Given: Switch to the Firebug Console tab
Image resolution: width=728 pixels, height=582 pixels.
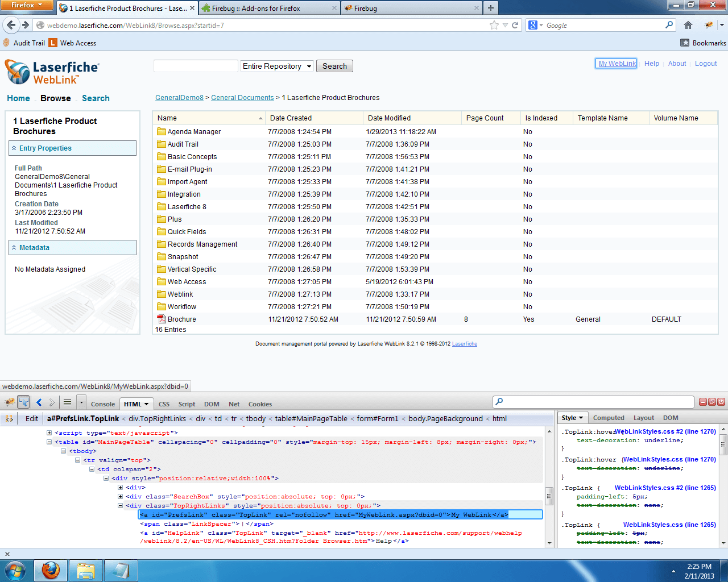Looking at the screenshot, I should pyautogui.click(x=103, y=404).
